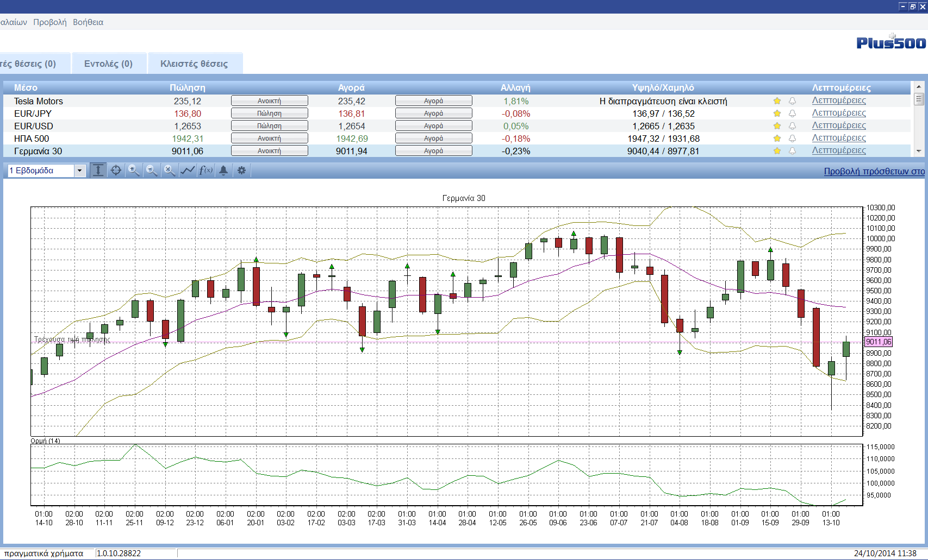The image size is (928, 560).
Task: Open Λεπτομέρειες link for Tesla Motors
Action: pyautogui.click(x=839, y=100)
